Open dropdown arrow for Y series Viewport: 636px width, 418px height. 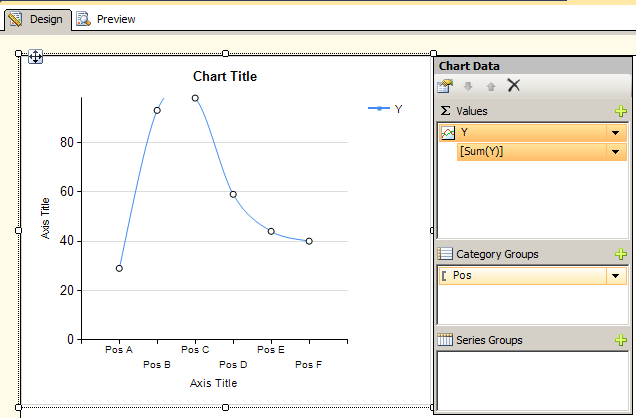tap(615, 133)
